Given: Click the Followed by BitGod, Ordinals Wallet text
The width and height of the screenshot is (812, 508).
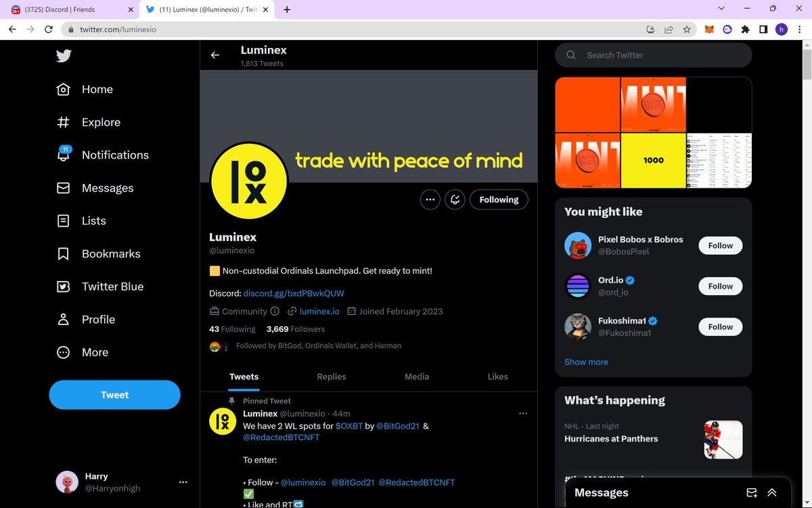Looking at the screenshot, I should pos(319,346).
